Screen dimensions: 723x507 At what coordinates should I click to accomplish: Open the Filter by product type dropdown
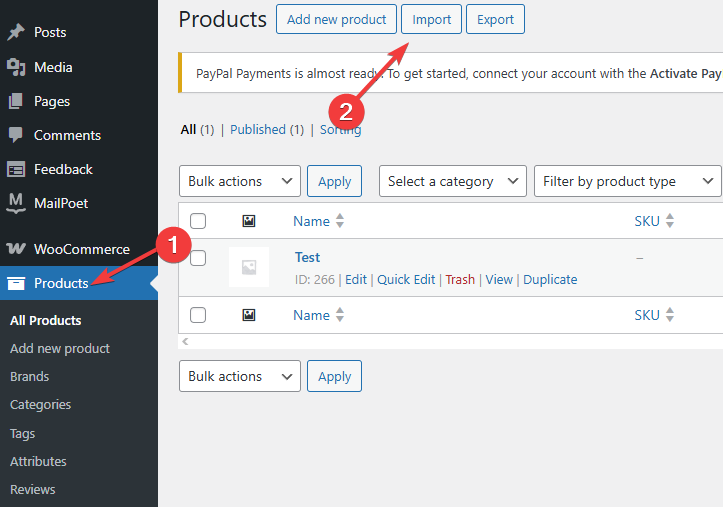click(628, 181)
